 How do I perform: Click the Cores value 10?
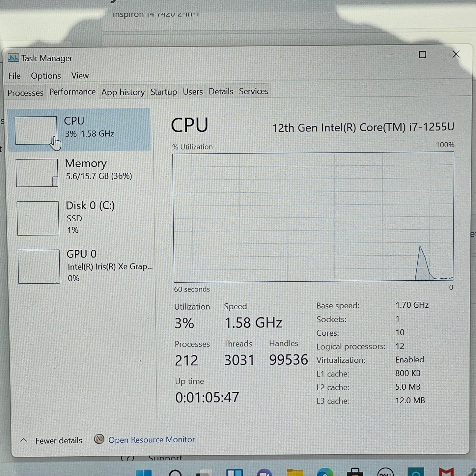400,332
